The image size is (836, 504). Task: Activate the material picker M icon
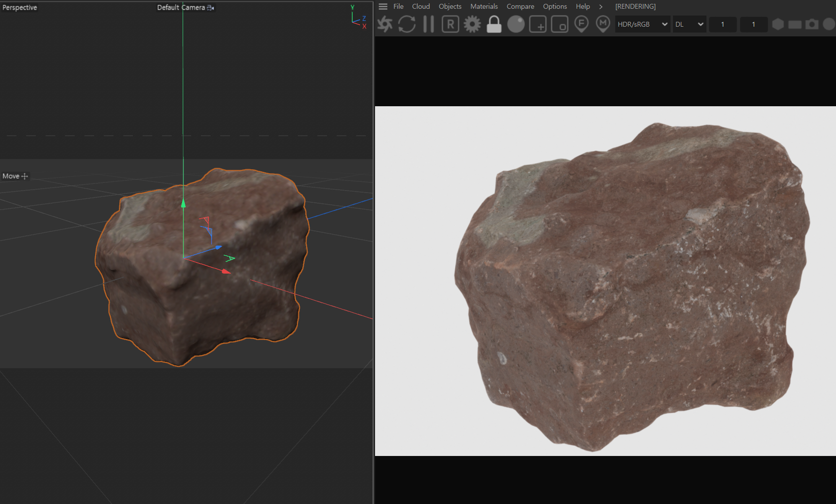click(x=603, y=24)
